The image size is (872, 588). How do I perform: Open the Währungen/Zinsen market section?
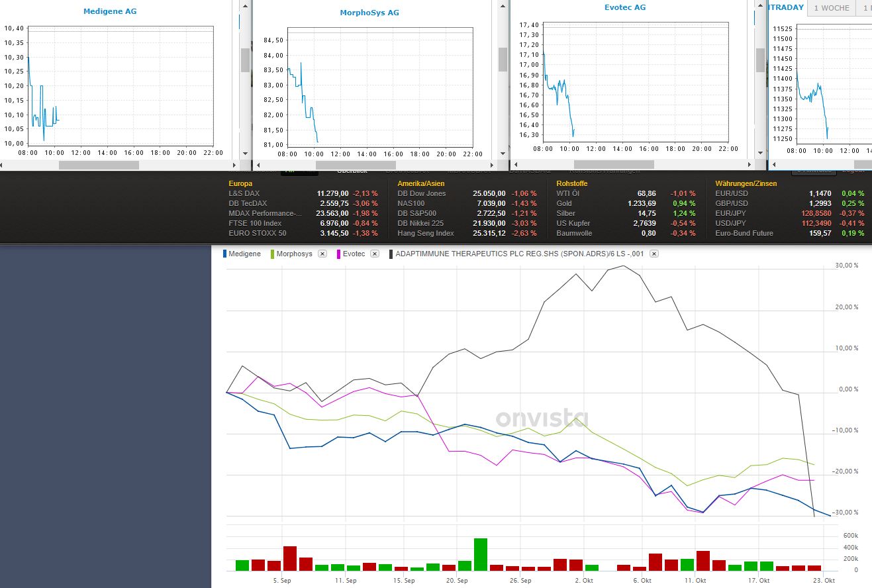(x=746, y=183)
